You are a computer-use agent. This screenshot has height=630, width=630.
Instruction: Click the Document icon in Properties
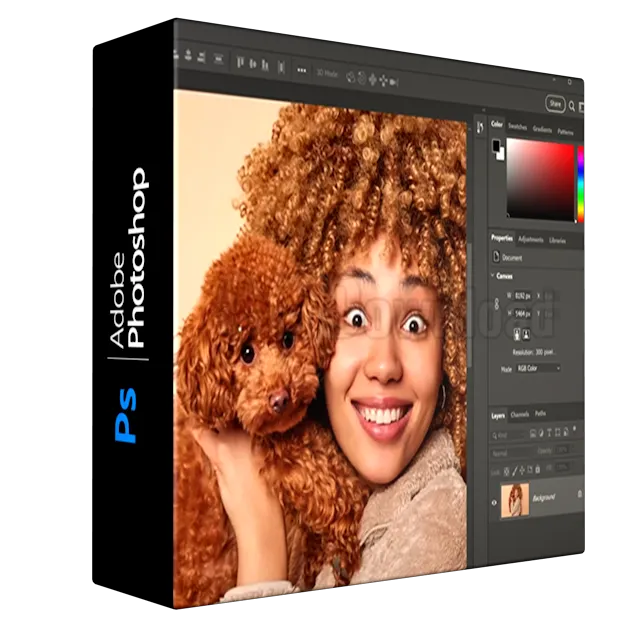(496, 256)
